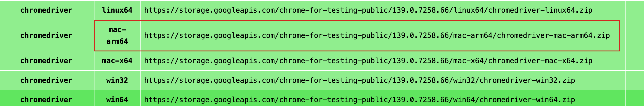
Task: Select the win64 platform cell
Action: point(117,100)
